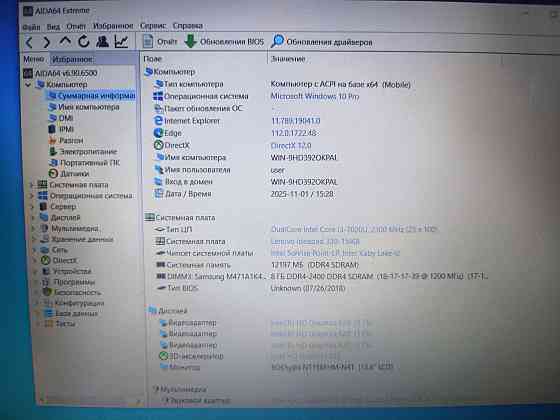Click the Поле column header
Image resolution: width=560 pixels, height=420 pixels.
coord(152,59)
